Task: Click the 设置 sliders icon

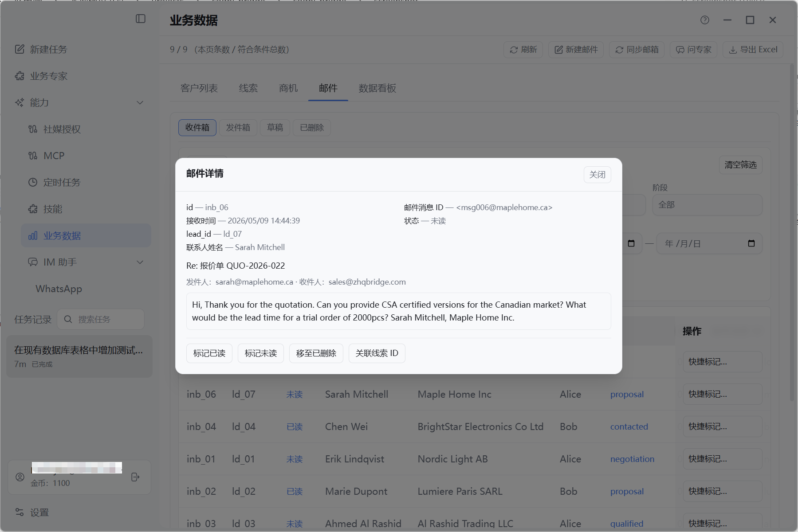Action: pyautogui.click(x=20, y=512)
